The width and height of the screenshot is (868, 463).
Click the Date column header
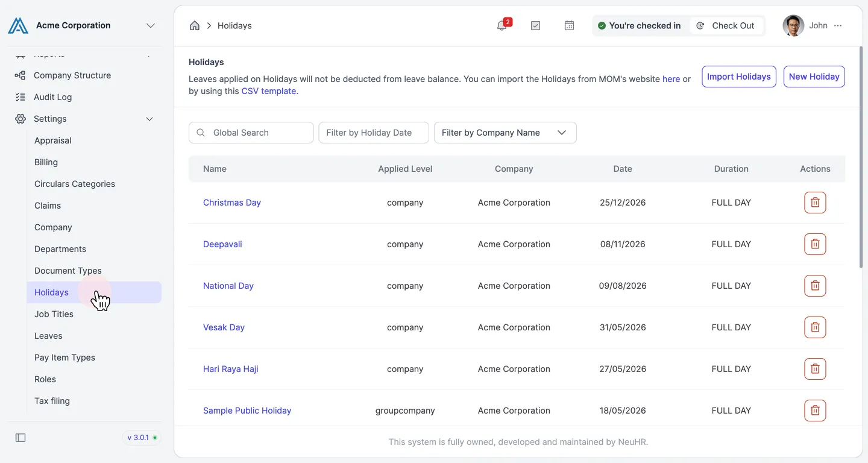click(x=623, y=169)
